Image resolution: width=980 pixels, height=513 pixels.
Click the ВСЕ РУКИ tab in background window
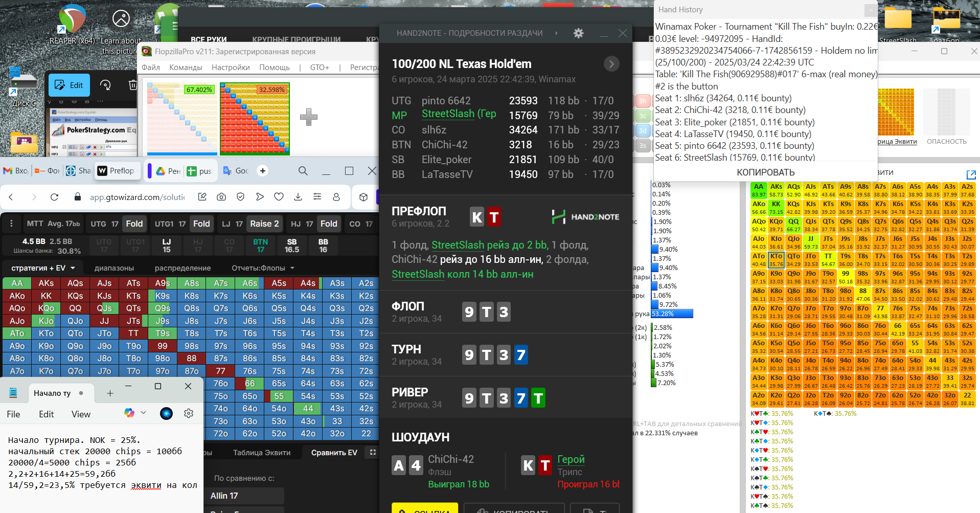[209, 39]
